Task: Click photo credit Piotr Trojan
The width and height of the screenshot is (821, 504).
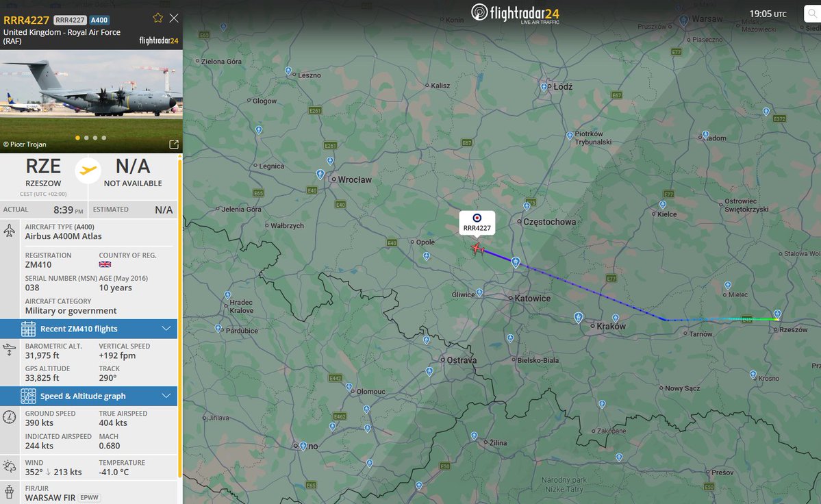Action: (x=25, y=144)
